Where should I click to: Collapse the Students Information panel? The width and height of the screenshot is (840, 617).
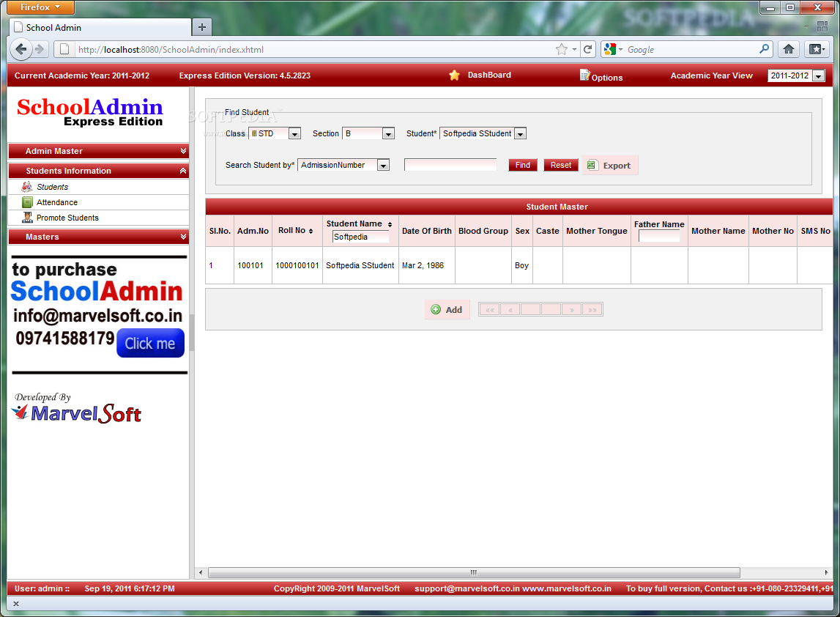click(99, 171)
